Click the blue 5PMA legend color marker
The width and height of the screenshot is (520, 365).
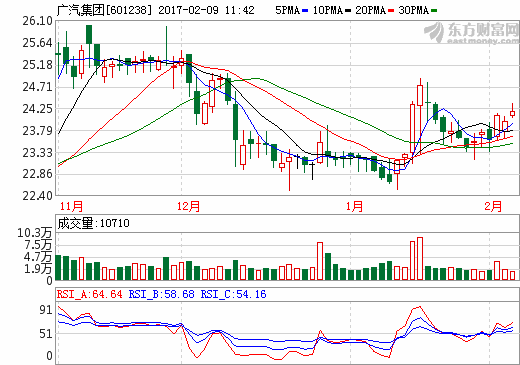pyautogui.click(x=305, y=11)
